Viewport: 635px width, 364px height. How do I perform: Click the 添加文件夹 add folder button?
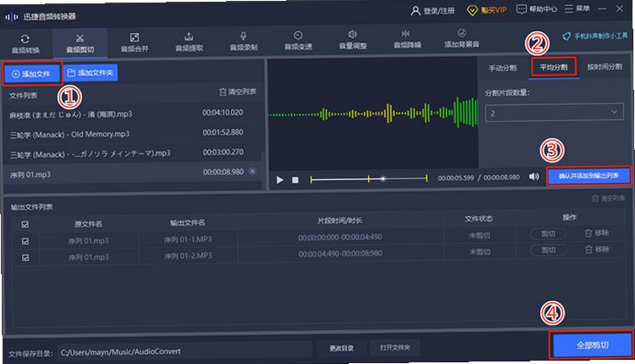pyautogui.click(x=91, y=72)
